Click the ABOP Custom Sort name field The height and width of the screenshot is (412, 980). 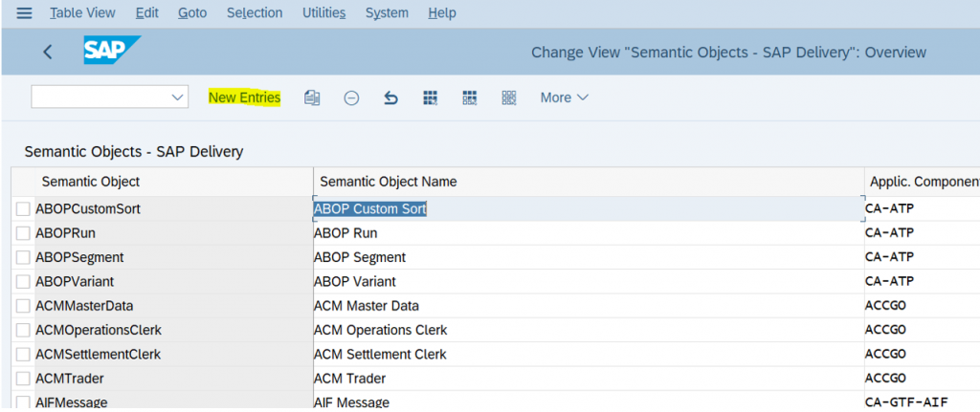pyautogui.click(x=589, y=209)
